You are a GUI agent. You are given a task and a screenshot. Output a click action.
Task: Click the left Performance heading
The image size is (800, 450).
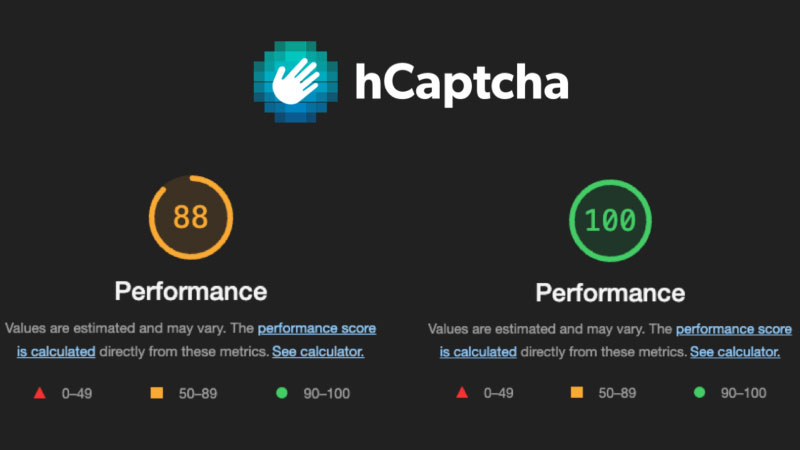click(x=191, y=291)
